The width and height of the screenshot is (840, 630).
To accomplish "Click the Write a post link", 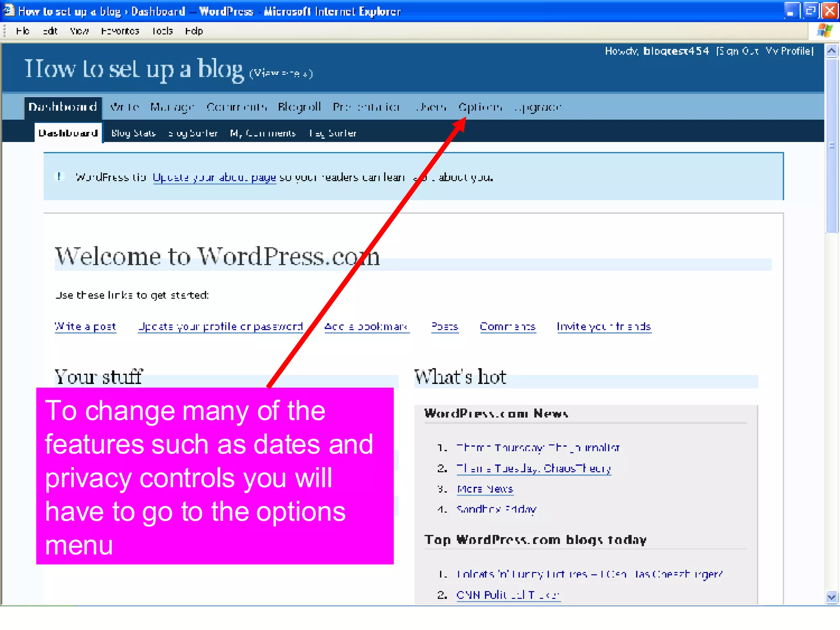I will coord(85,326).
